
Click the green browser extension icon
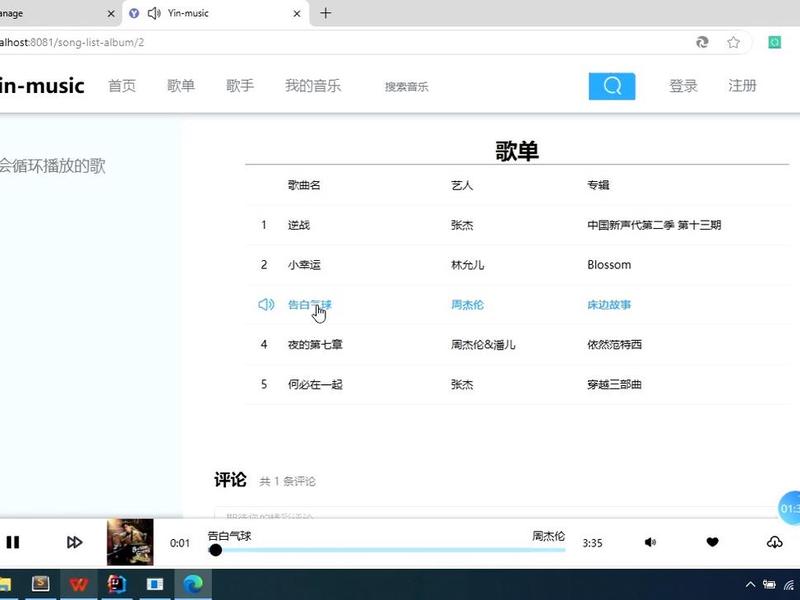click(774, 42)
